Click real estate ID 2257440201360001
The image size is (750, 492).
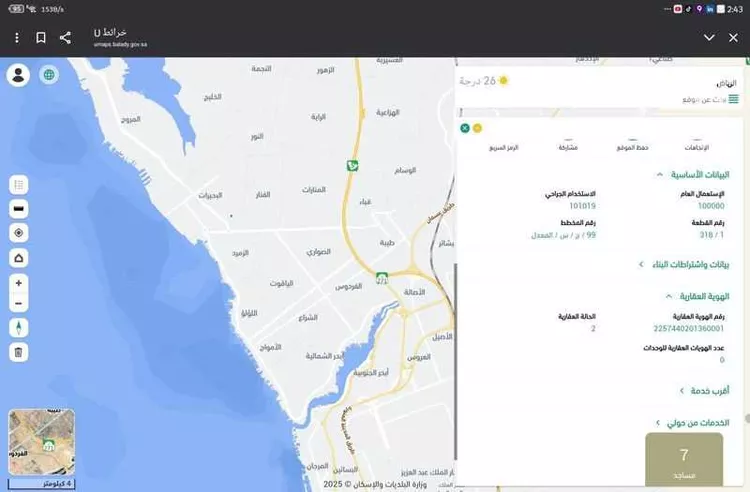688,328
